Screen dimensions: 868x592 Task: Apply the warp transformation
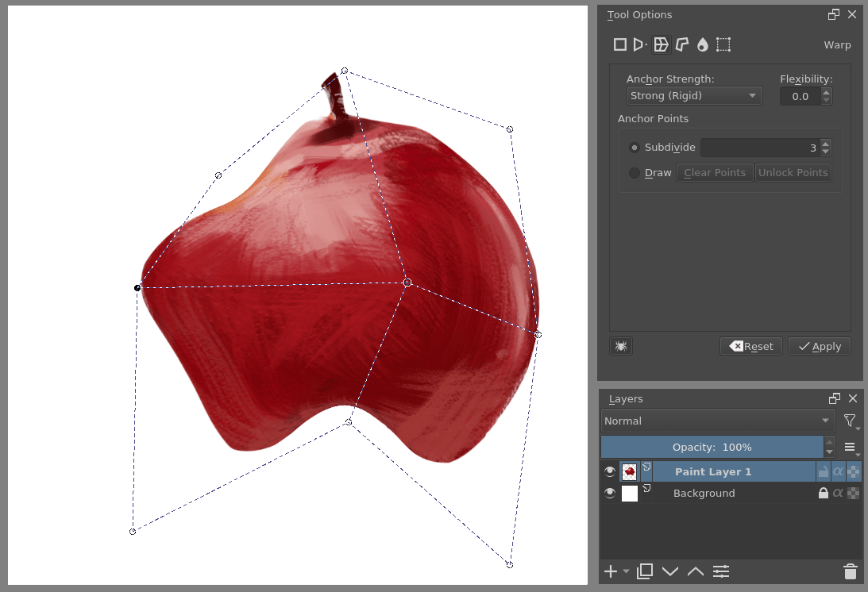(819, 346)
